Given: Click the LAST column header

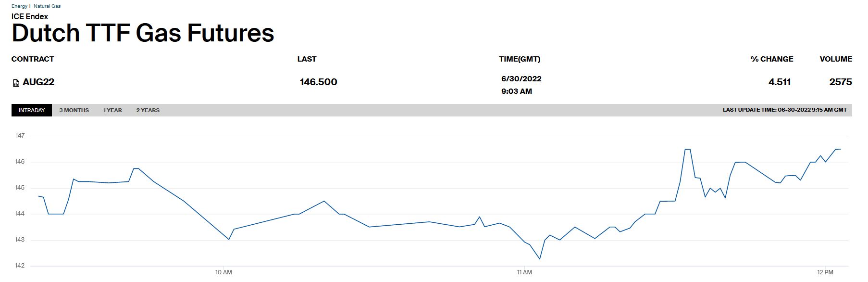Looking at the screenshot, I should [x=307, y=59].
